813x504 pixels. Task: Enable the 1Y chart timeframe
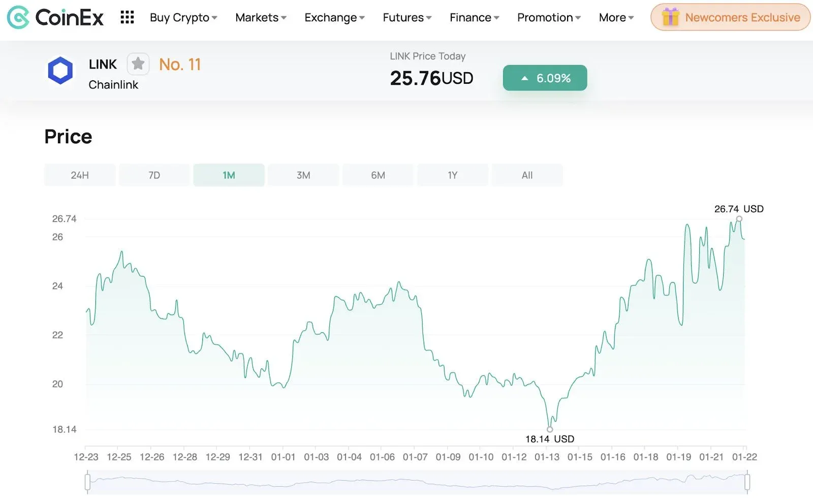tap(452, 175)
